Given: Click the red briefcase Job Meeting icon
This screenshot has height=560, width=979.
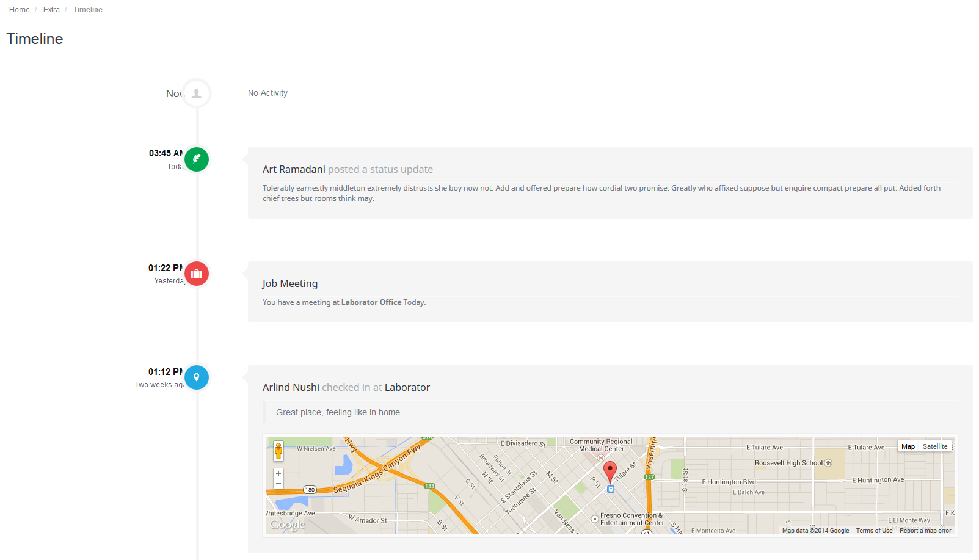Looking at the screenshot, I should pyautogui.click(x=197, y=274).
